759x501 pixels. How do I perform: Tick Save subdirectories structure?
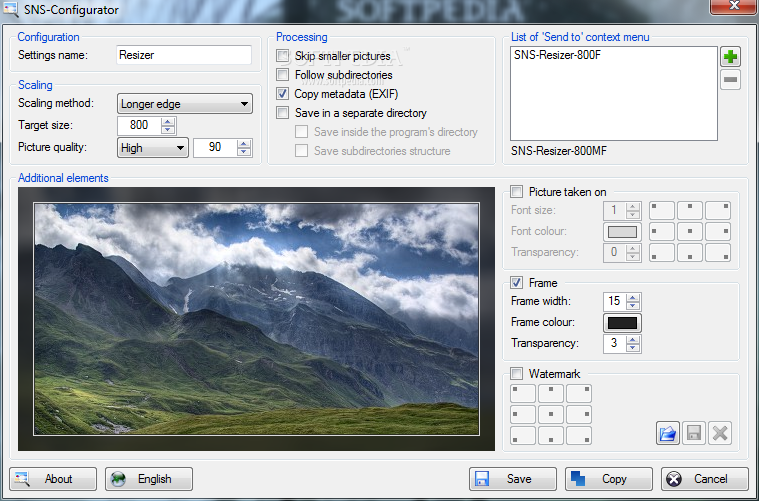(302, 151)
